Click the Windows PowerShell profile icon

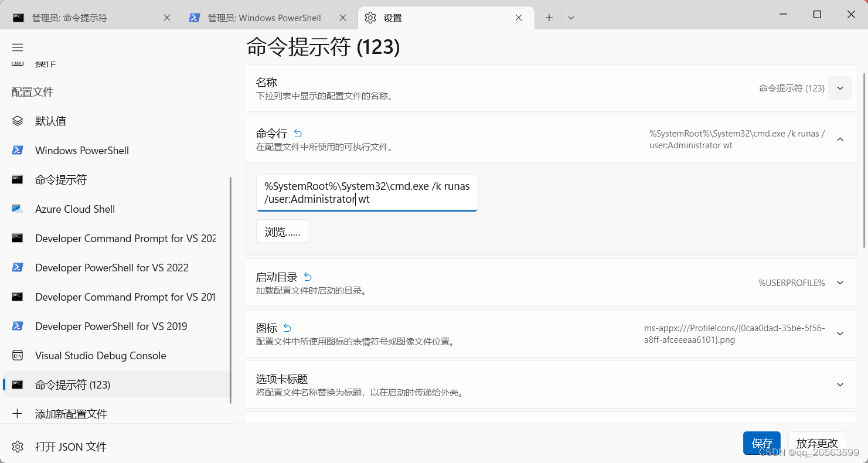[18, 150]
